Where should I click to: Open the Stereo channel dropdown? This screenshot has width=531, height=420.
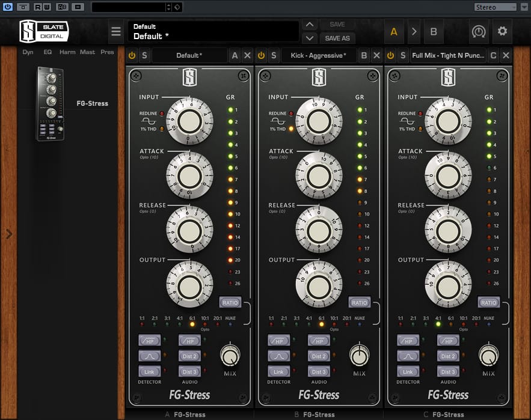click(495, 7)
